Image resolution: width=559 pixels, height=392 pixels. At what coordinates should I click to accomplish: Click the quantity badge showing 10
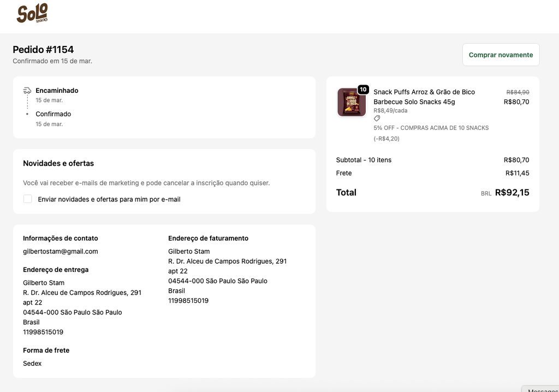(x=363, y=90)
